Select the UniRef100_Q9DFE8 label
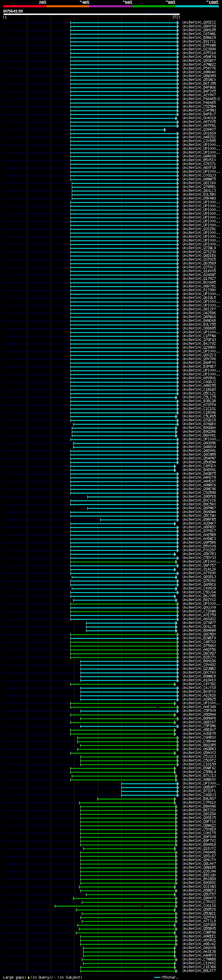 [199, 497]
